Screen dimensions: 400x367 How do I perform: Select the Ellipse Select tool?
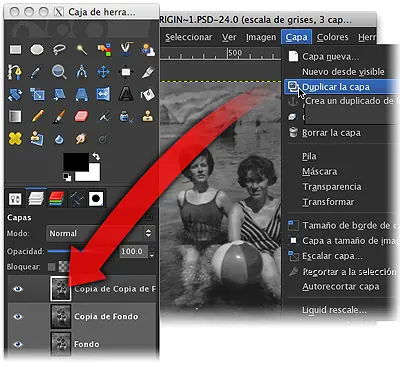[37, 50]
